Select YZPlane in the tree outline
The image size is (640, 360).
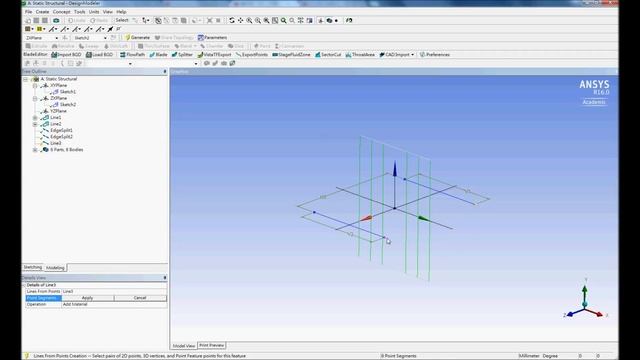[x=58, y=111]
